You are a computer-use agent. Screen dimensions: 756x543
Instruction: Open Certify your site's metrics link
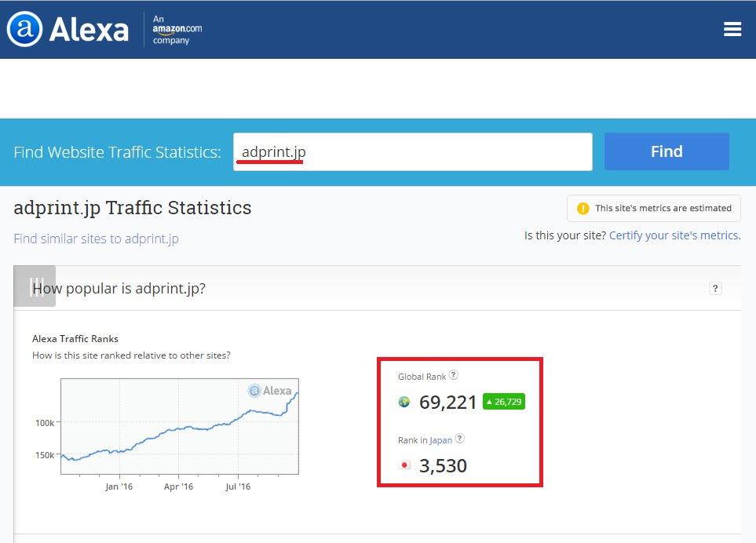(674, 235)
